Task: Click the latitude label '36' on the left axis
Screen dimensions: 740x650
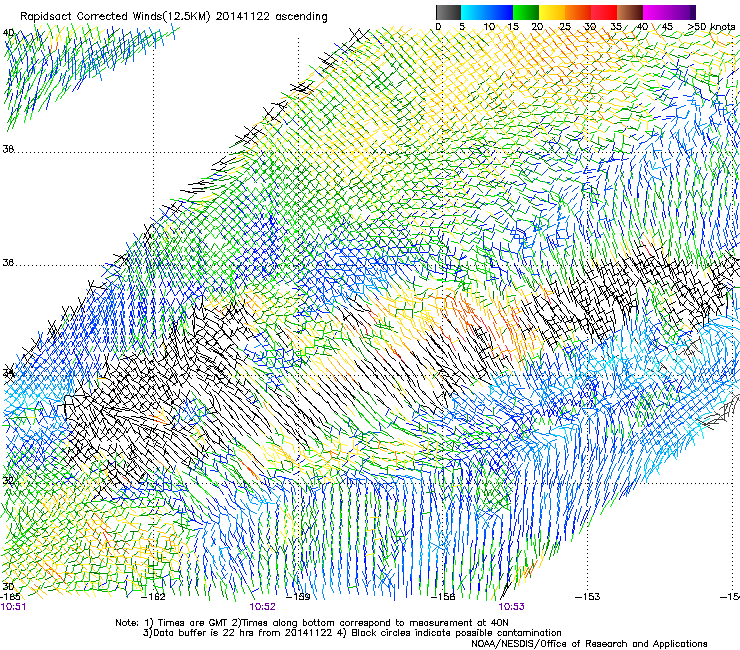Action: coord(8,262)
